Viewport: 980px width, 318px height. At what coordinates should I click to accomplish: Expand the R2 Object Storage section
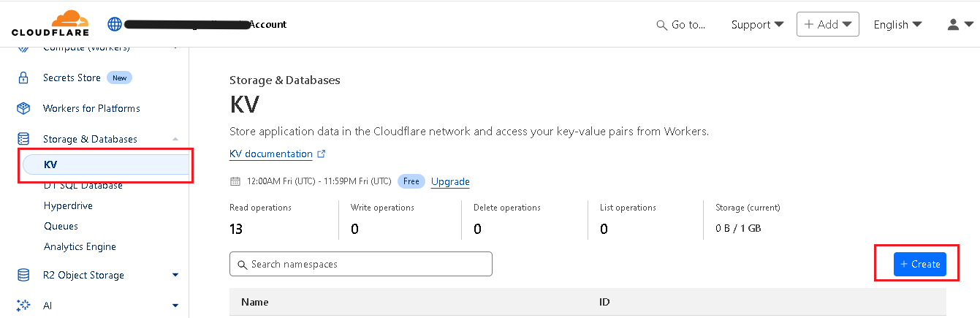click(x=175, y=275)
